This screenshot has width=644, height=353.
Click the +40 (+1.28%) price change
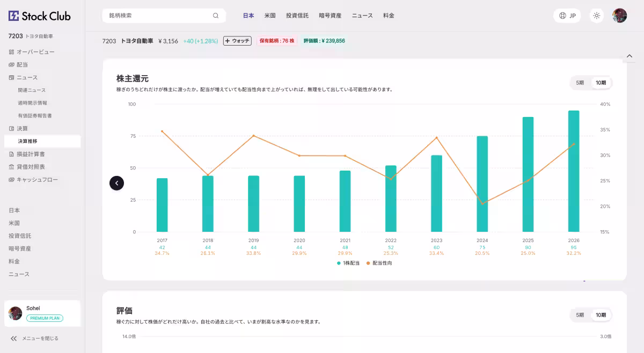point(201,41)
